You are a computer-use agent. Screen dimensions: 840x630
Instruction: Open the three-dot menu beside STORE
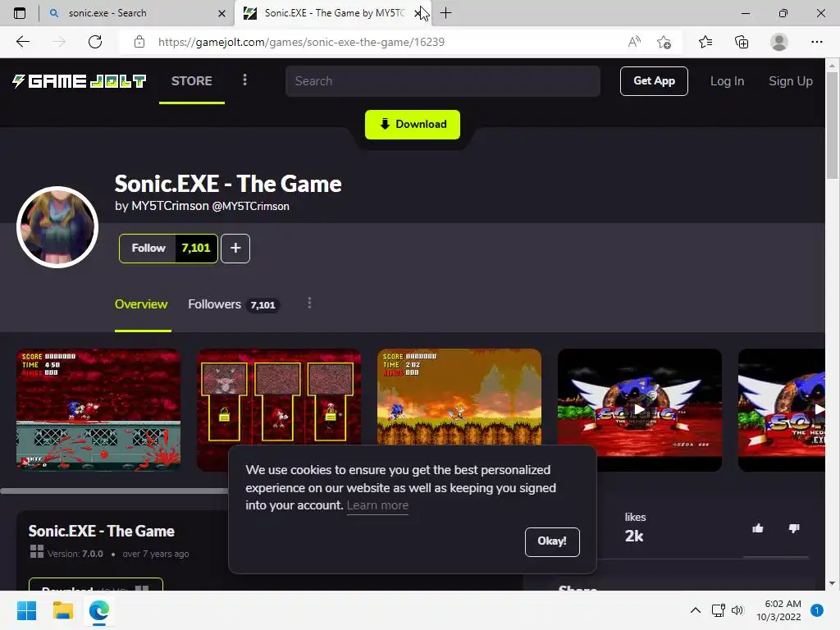coord(244,80)
